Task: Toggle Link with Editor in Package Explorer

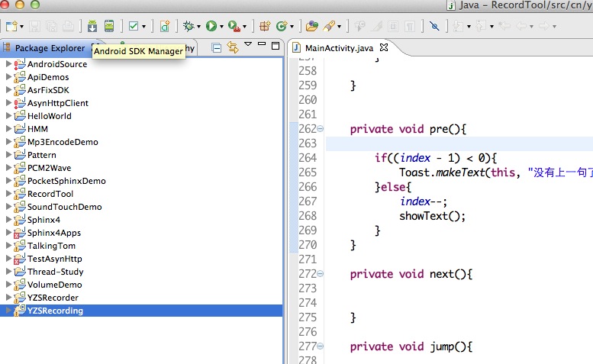Action: pos(233,47)
